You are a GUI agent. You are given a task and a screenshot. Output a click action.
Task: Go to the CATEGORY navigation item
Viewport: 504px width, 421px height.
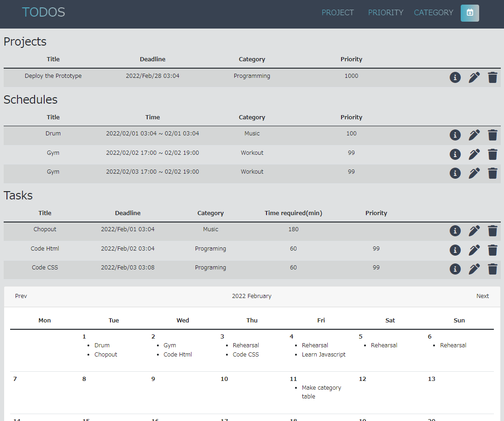[434, 13]
